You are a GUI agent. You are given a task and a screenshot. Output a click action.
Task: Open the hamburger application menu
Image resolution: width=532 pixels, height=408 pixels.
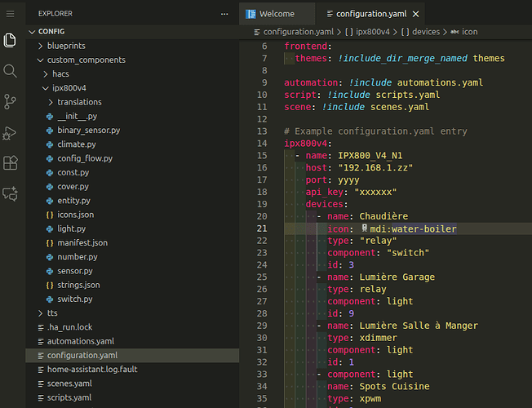click(11, 14)
